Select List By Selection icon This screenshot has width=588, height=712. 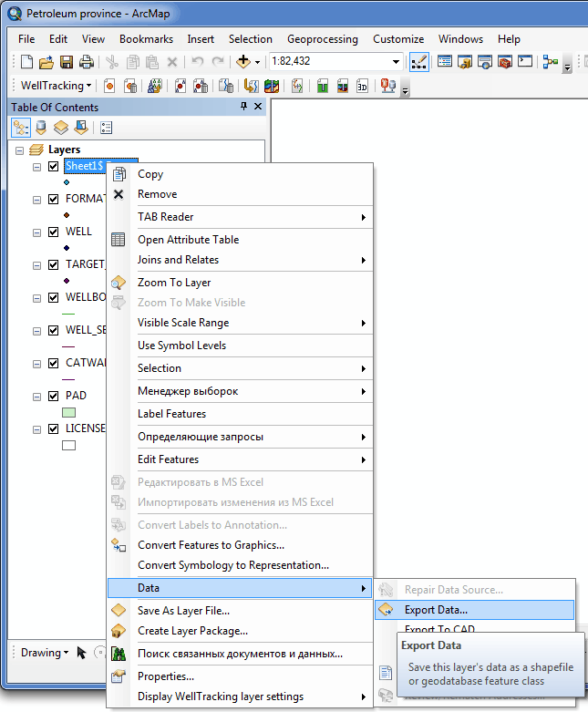coord(81,128)
